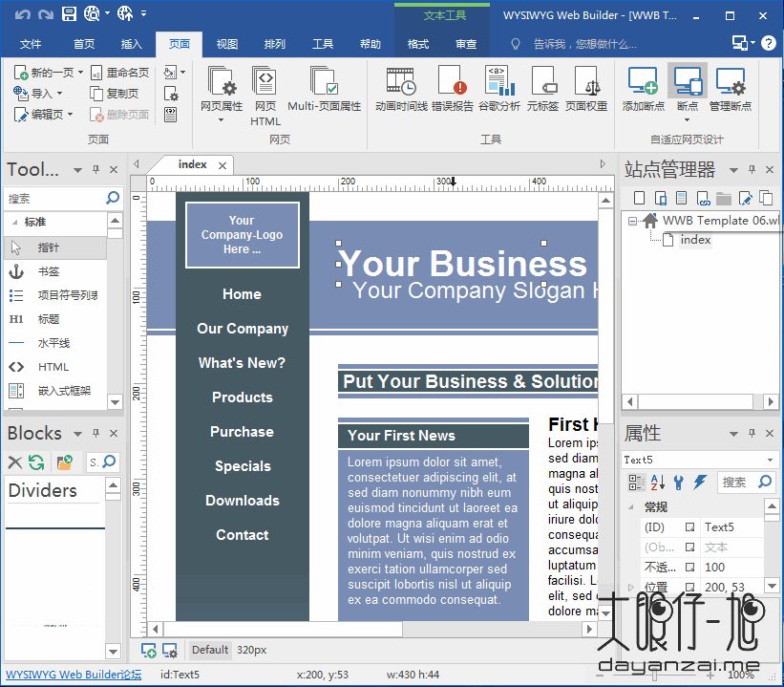The height and width of the screenshot is (687, 784).
Task: Click 重命名页 rename page button
Action: click(x=120, y=73)
